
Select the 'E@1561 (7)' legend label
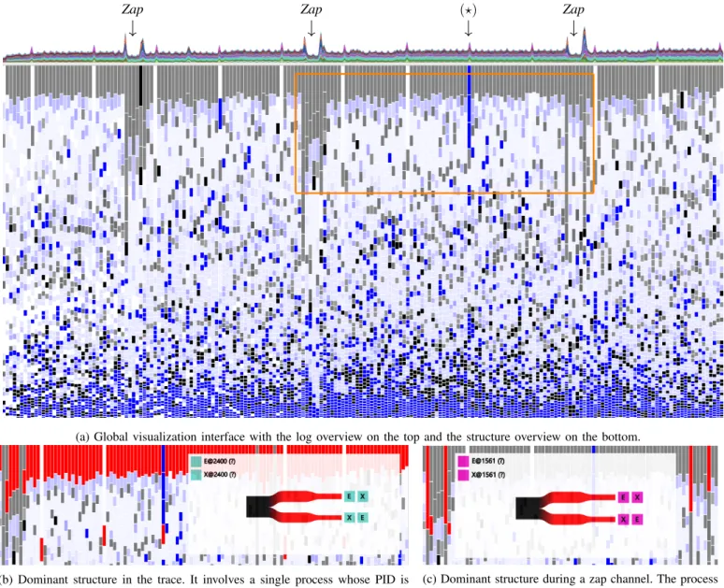[x=488, y=461]
